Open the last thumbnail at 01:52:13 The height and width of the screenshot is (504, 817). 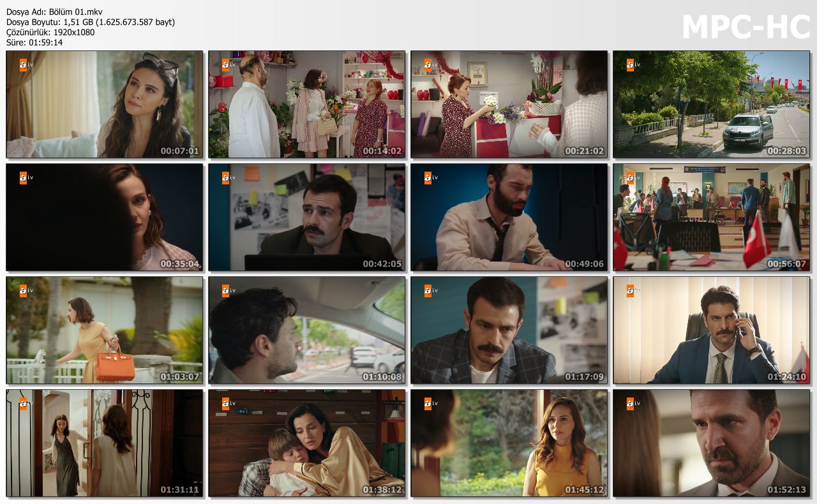pyautogui.click(x=712, y=443)
